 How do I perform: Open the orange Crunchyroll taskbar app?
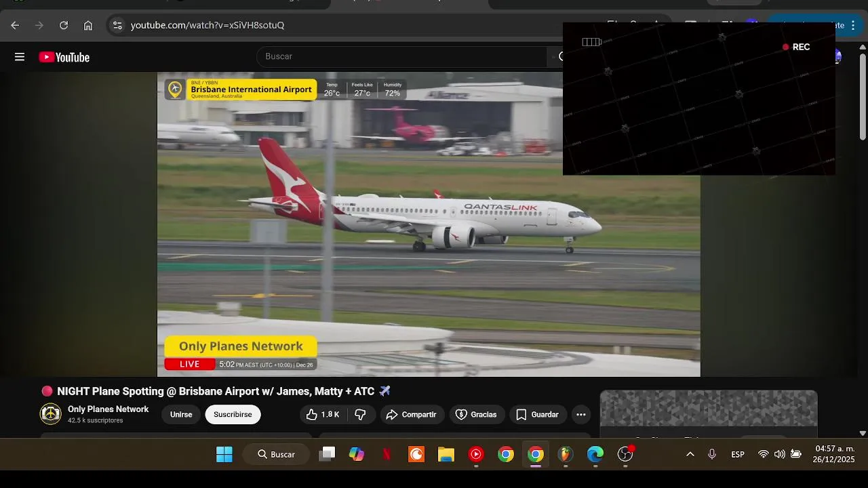pyautogui.click(x=416, y=454)
